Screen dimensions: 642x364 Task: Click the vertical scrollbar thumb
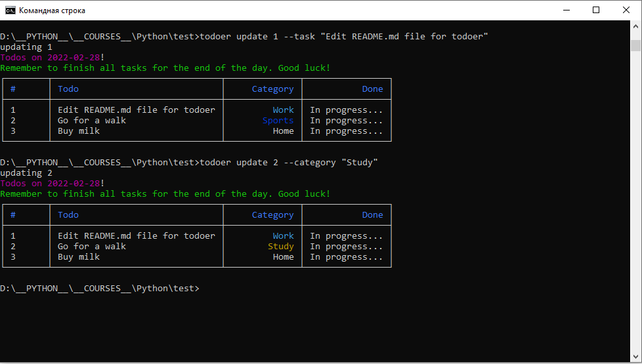pyautogui.click(x=635, y=45)
